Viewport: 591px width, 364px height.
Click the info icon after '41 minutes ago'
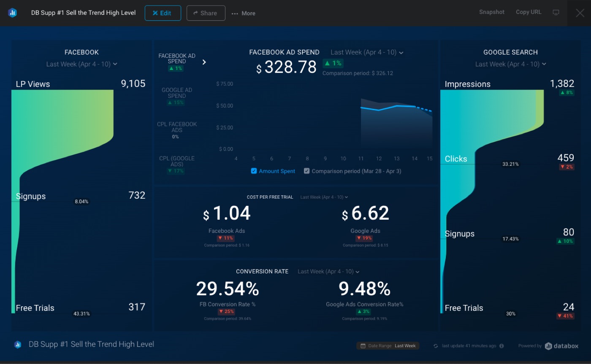tap(502, 346)
